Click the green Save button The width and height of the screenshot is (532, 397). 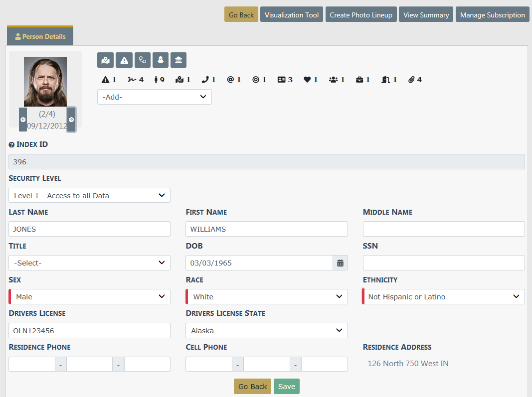pyautogui.click(x=287, y=387)
